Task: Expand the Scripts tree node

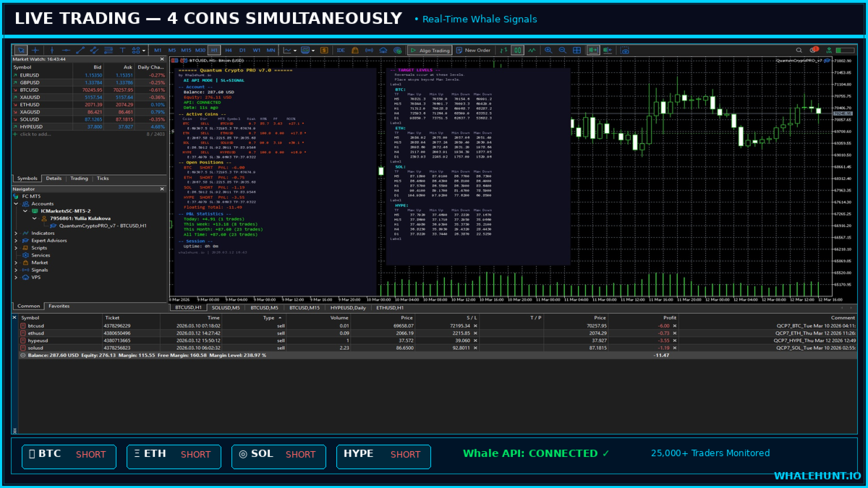Action: (16, 248)
